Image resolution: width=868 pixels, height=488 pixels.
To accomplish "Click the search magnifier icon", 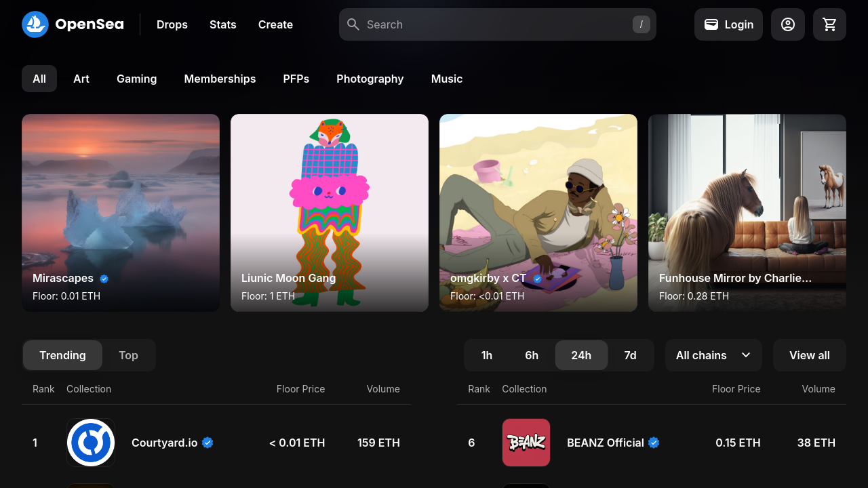I will [353, 24].
